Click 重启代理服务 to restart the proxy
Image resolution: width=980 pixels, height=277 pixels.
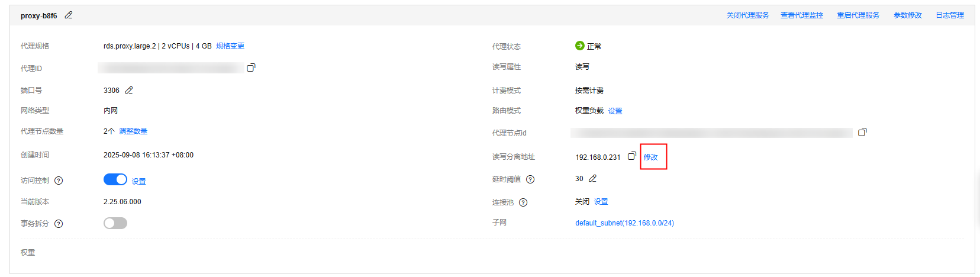pyautogui.click(x=857, y=15)
